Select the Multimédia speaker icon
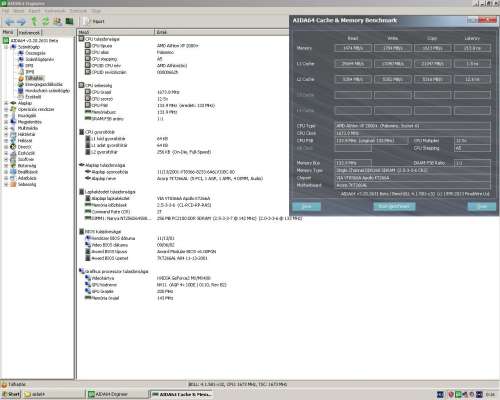This screenshot has width=500, height=400. [x=13, y=128]
